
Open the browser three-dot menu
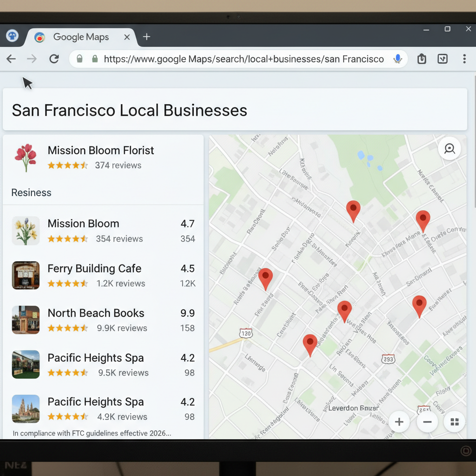464,59
